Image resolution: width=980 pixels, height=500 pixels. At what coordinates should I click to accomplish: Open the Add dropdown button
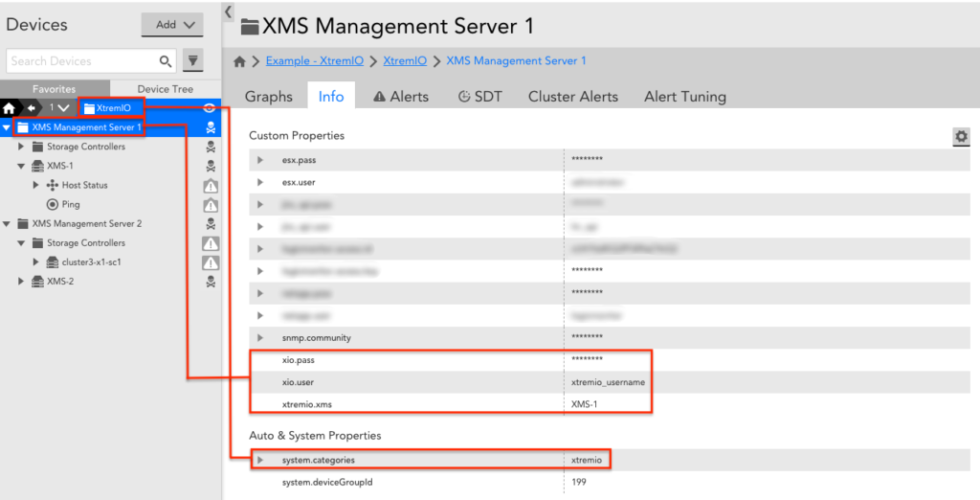[172, 25]
